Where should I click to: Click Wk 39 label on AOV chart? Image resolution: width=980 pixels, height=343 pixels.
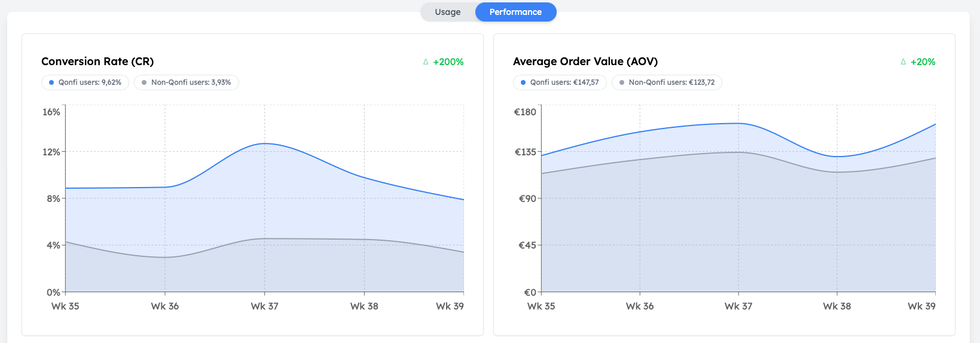tap(921, 306)
